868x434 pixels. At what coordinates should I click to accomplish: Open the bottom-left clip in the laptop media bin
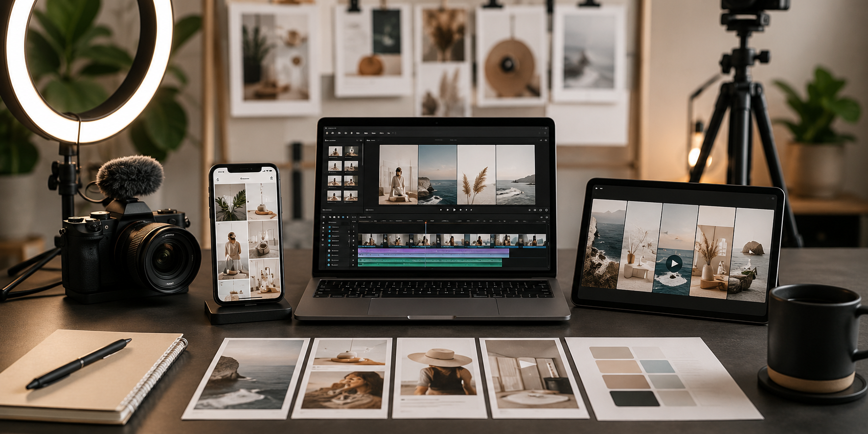335,196
